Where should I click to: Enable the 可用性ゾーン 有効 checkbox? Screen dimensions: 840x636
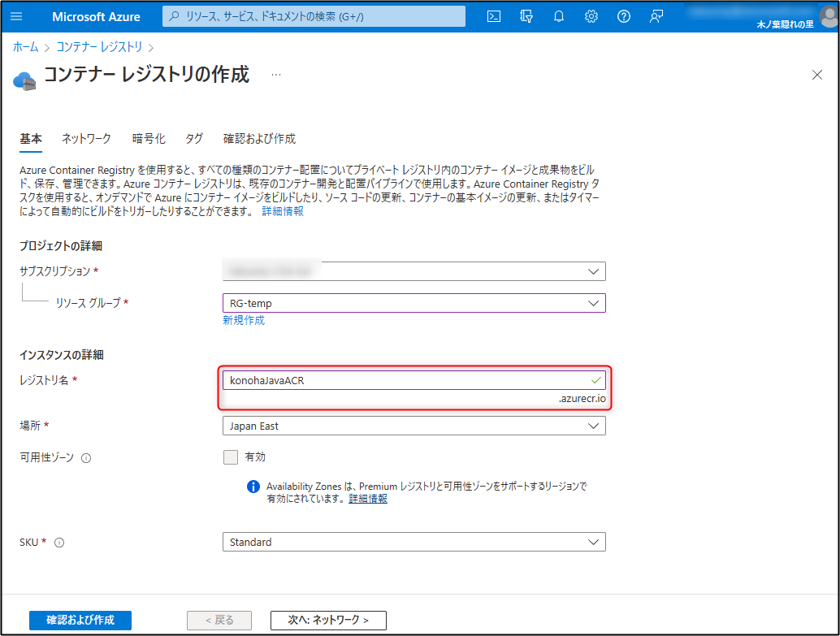click(x=231, y=457)
